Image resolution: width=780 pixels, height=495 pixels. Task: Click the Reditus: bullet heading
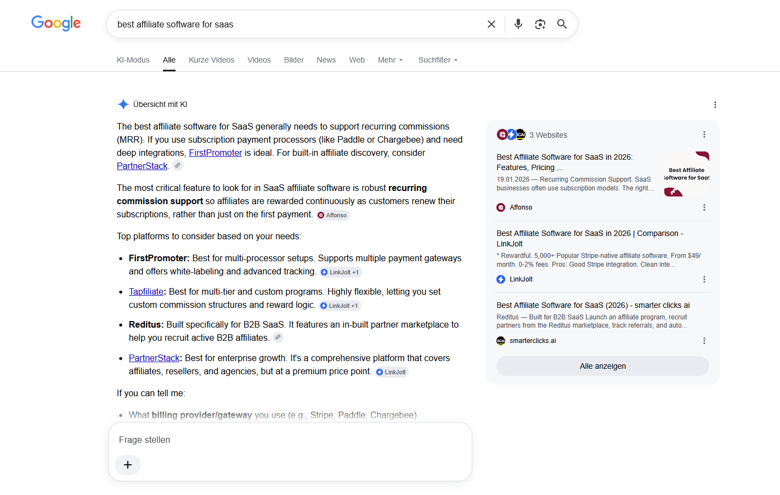146,324
